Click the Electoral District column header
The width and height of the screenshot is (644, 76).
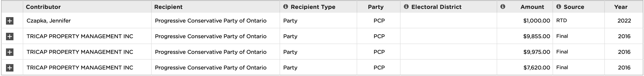[x=436, y=7]
